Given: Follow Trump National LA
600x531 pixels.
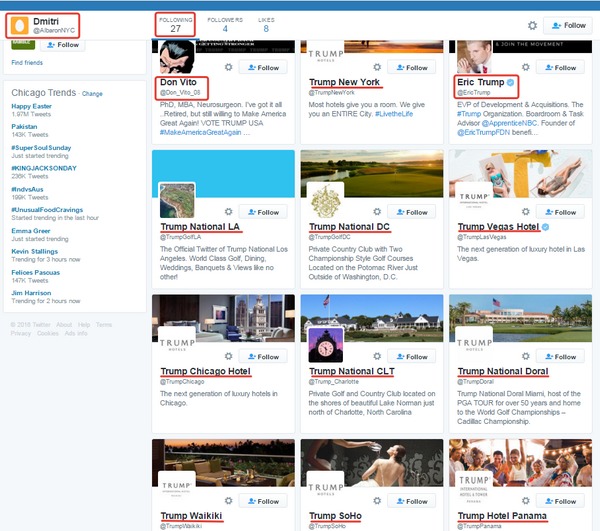Looking at the screenshot, I should pyautogui.click(x=263, y=212).
